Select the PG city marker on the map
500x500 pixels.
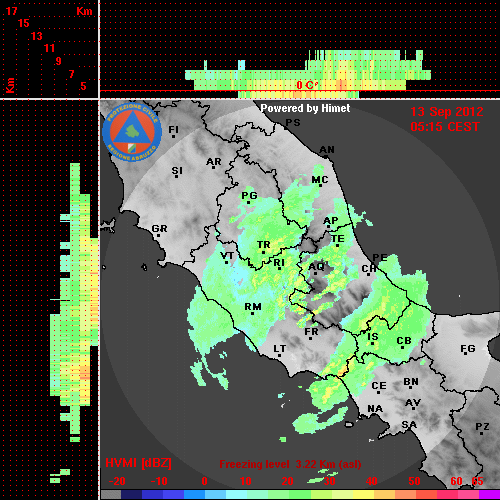click(249, 197)
